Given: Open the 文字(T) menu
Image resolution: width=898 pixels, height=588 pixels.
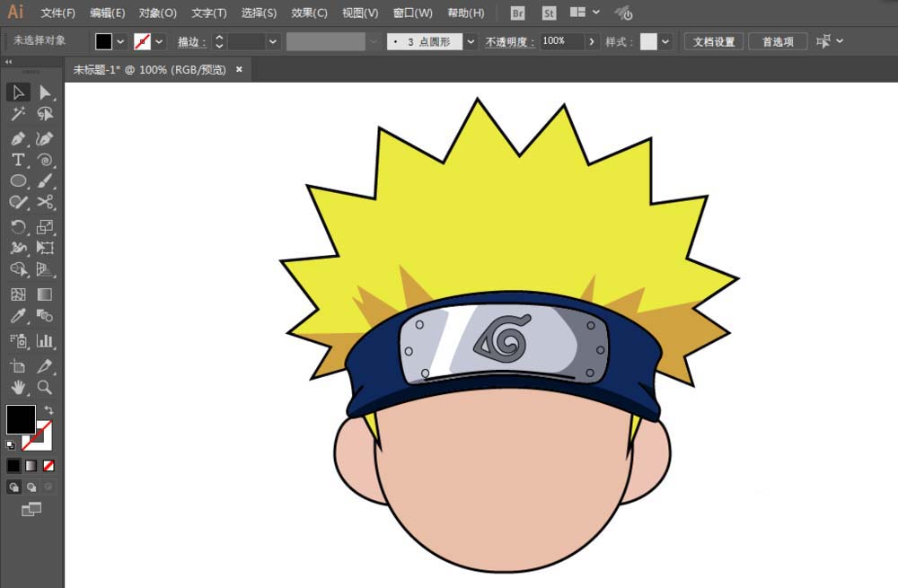Looking at the screenshot, I should point(208,13).
